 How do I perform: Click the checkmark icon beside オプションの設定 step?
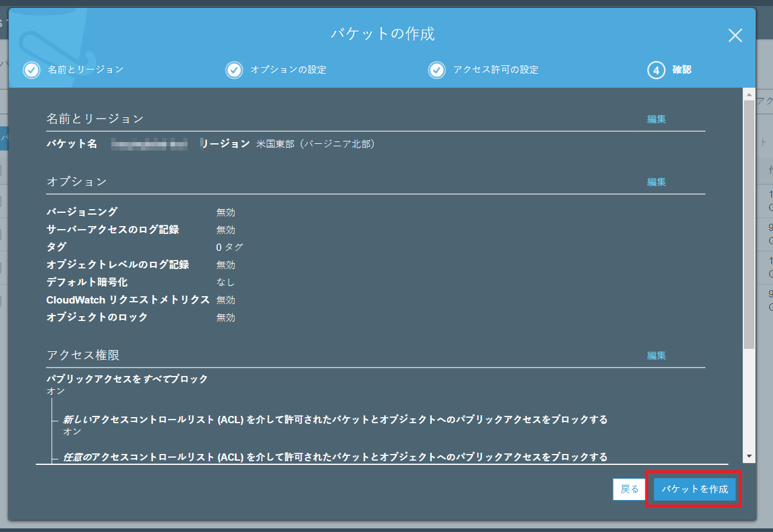(234, 70)
